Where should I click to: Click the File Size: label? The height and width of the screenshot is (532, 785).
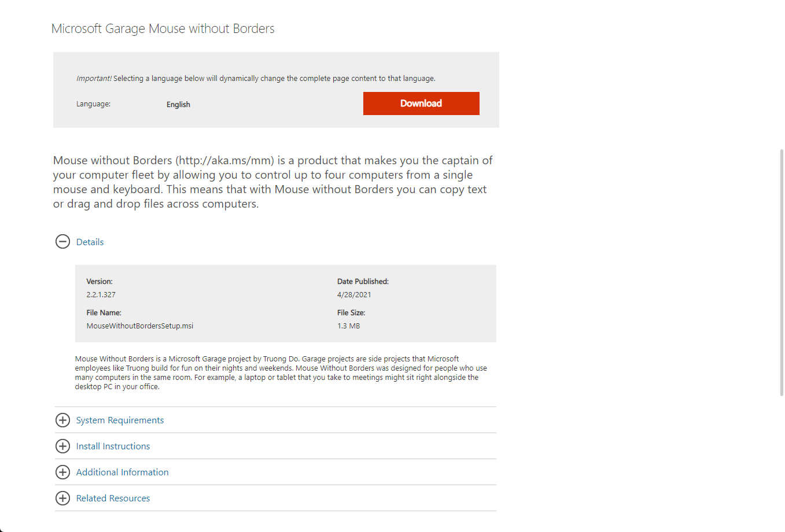[351, 313]
